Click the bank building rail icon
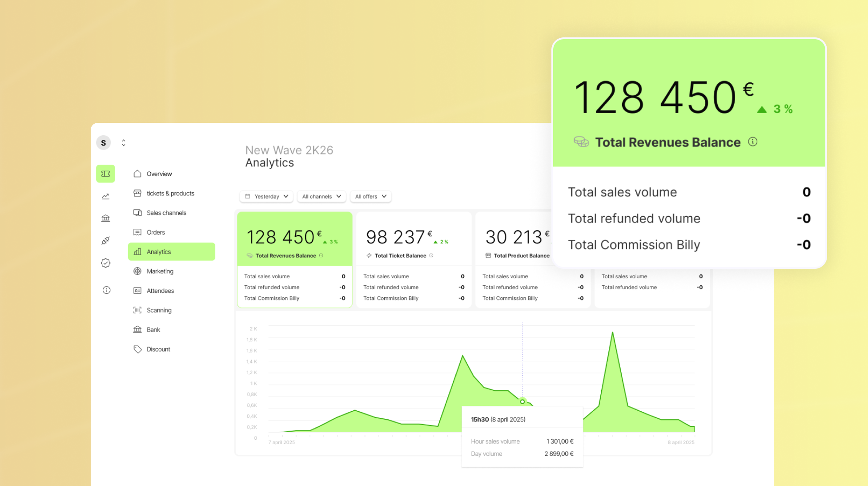The image size is (868, 486). coord(105,218)
